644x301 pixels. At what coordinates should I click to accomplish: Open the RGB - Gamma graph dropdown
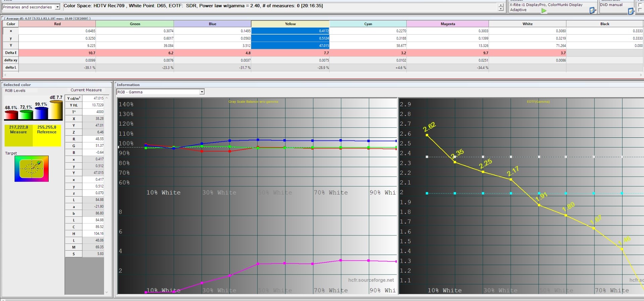point(202,92)
